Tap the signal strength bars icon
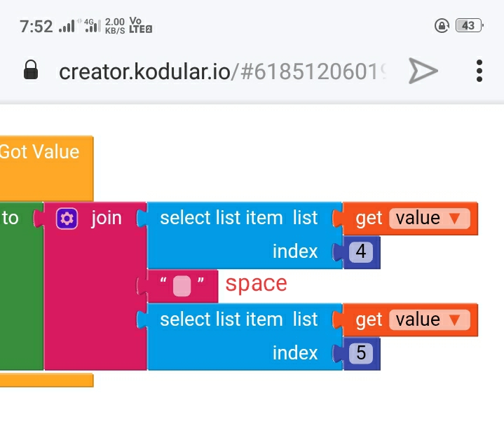Viewport: 504px width, 426px height. click(x=67, y=26)
